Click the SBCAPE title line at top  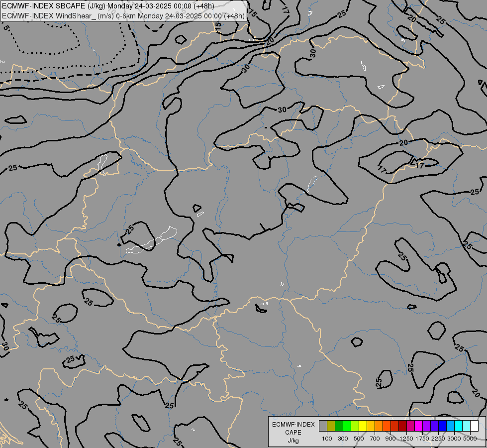coord(108,6)
